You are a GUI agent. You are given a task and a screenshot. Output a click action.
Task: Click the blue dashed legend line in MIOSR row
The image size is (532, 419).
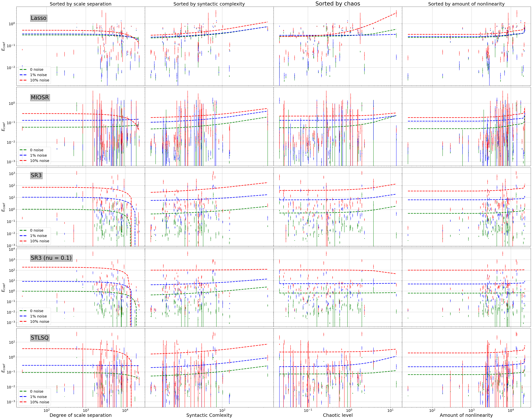23,155
